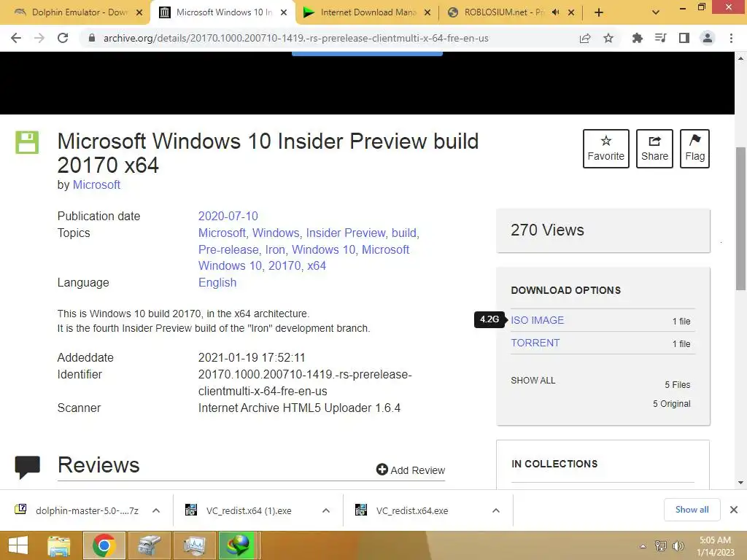Click the page vertical scrollbar thumb
Screen dimensions: 747x560
741,219
